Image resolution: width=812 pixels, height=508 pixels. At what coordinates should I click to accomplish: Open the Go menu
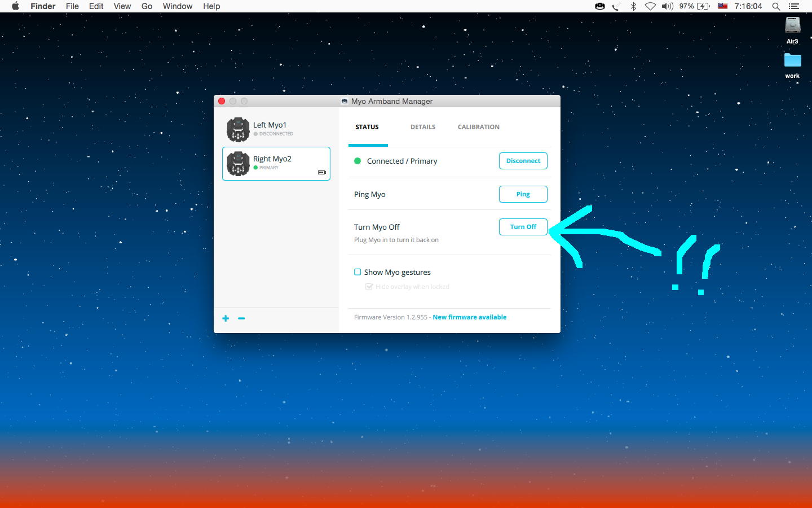point(147,6)
